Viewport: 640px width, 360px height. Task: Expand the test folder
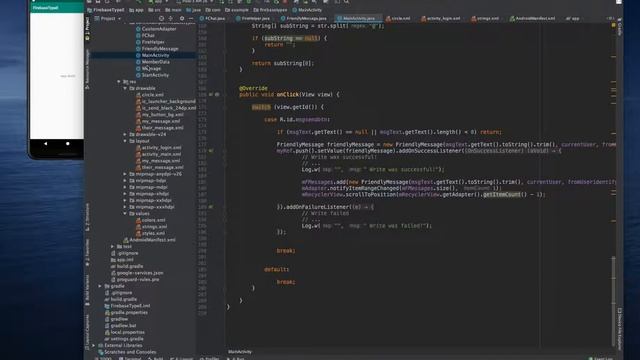pos(113,247)
